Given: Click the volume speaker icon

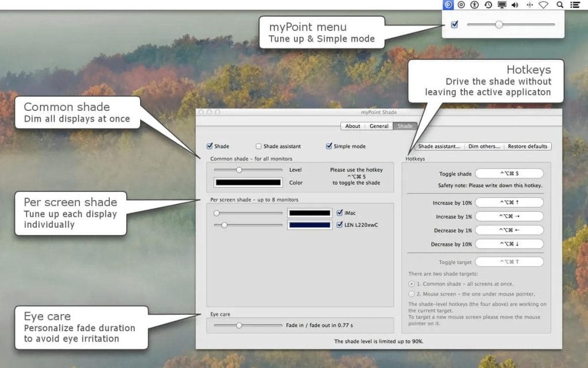Looking at the screenshot, I should point(515,5).
